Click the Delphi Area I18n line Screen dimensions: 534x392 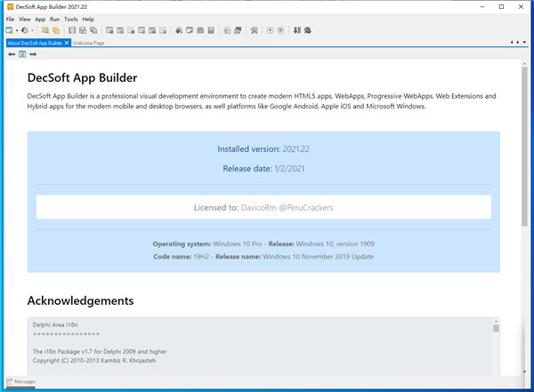[55, 324]
